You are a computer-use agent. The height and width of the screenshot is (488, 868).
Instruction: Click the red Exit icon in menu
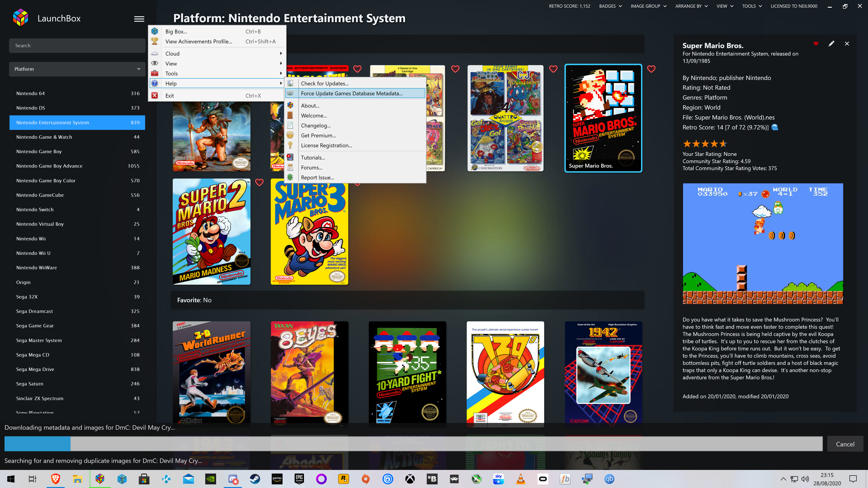coord(155,95)
